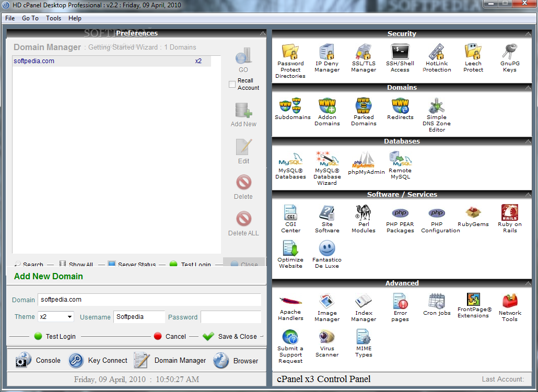538x392 pixels.
Task: Open the File menu
Action: coord(10,18)
